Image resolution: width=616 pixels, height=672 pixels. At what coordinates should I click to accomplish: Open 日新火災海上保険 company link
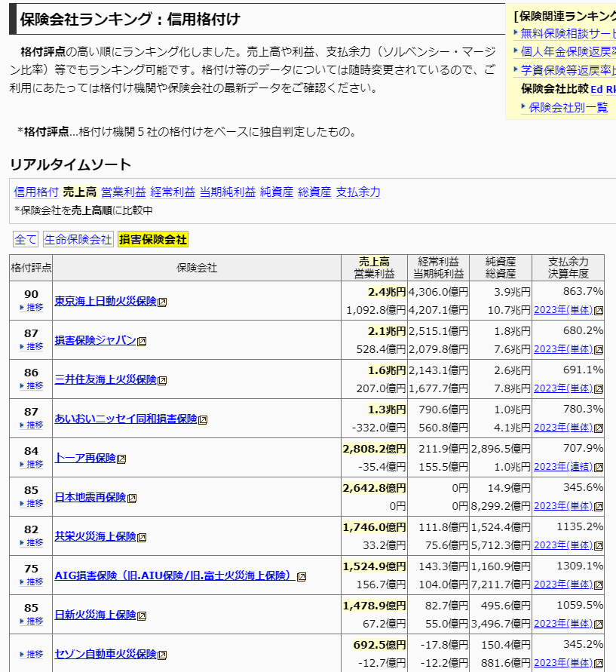pyautogui.click(x=95, y=615)
